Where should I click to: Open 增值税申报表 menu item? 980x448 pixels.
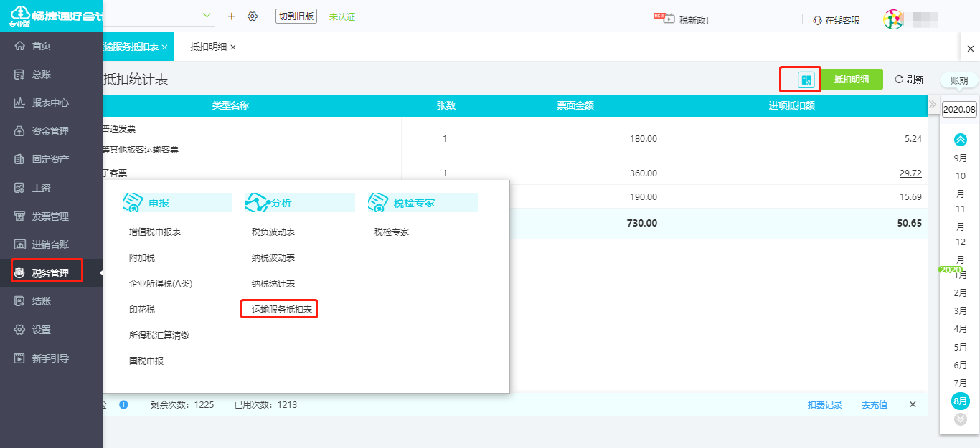coord(155,232)
